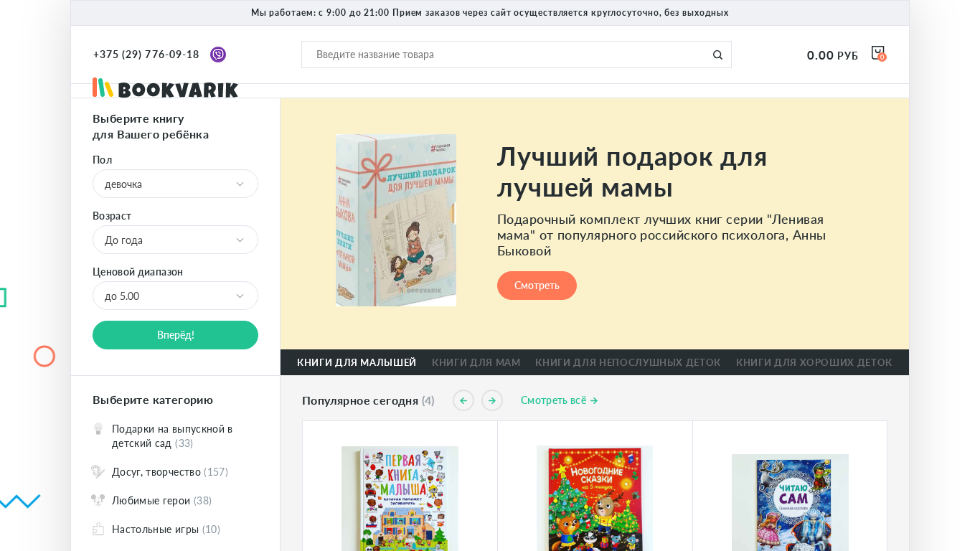Open the Viber contact icon

point(218,55)
